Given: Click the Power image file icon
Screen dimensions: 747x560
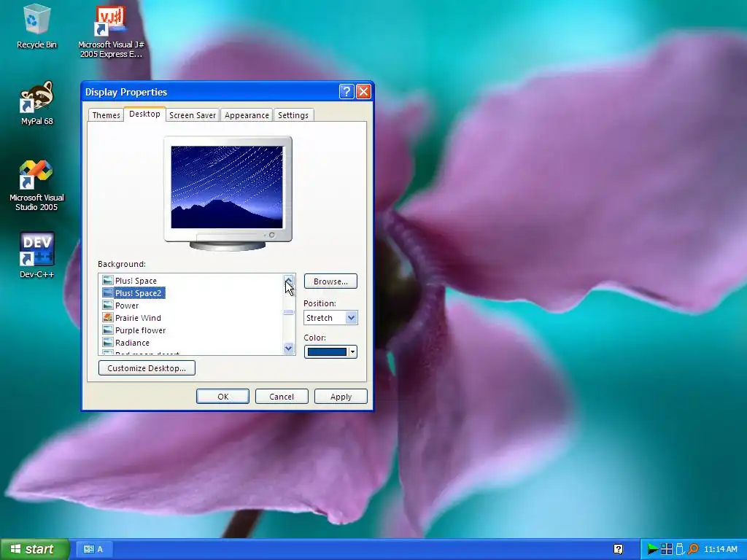Looking at the screenshot, I should click(x=108, y=306).
